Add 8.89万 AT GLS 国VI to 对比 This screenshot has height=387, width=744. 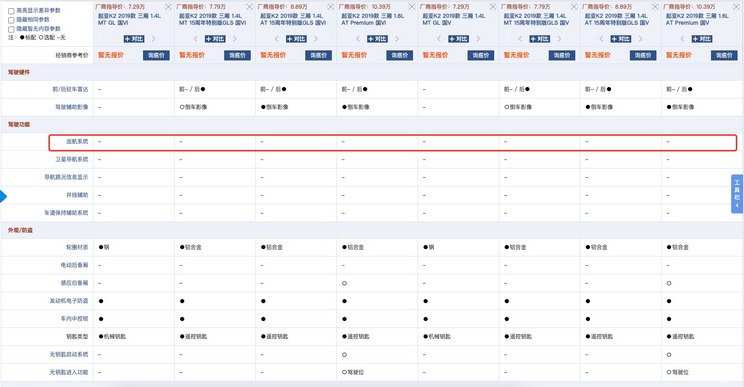pyautogui.click(x=296, y=39)
